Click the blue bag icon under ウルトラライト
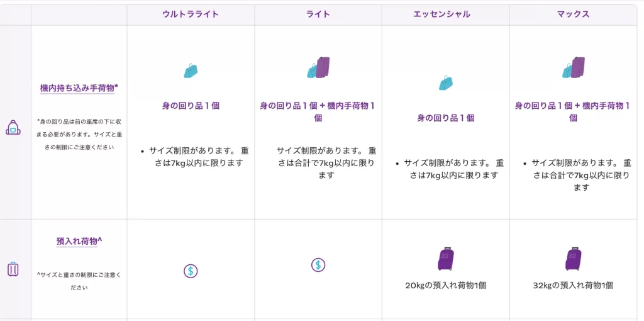 point(191,70)
